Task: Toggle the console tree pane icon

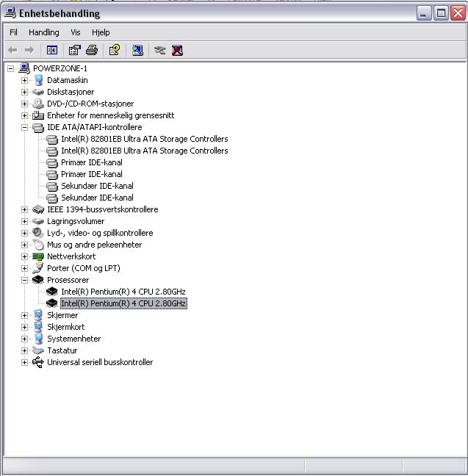Action: click(52, 50)
